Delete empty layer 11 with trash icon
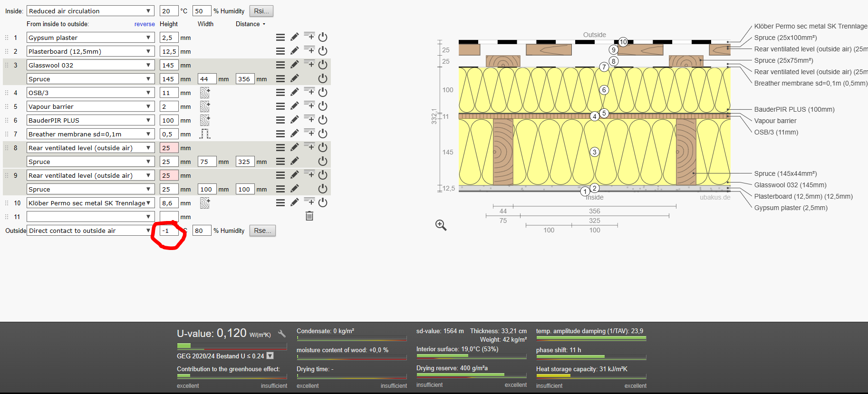 coord(309,216)
